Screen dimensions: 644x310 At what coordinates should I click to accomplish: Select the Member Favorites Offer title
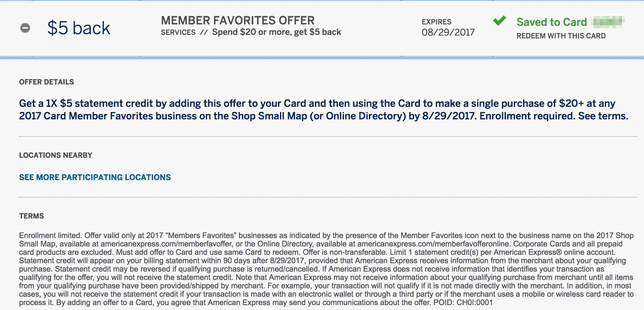[238, 20]
